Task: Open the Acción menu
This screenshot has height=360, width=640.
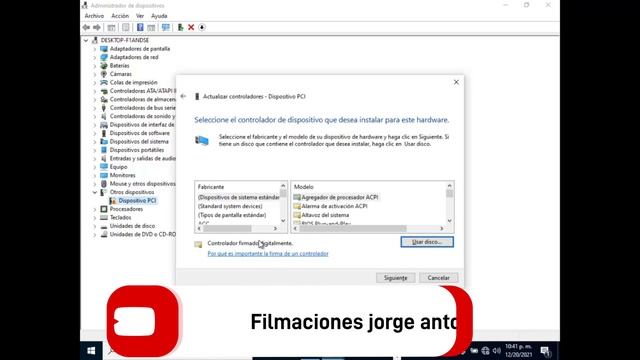Action: [120, 16]
